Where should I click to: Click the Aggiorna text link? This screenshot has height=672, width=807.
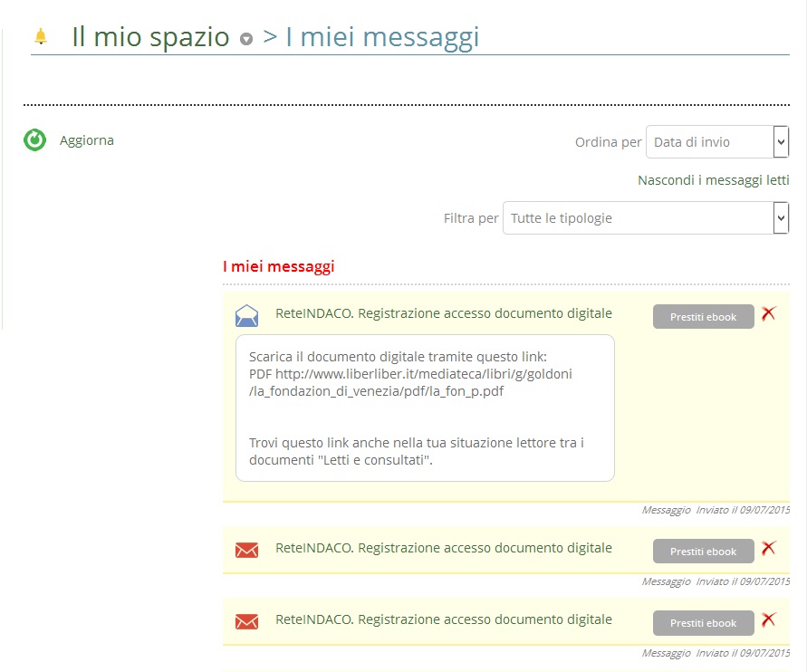tap(87, 140)
